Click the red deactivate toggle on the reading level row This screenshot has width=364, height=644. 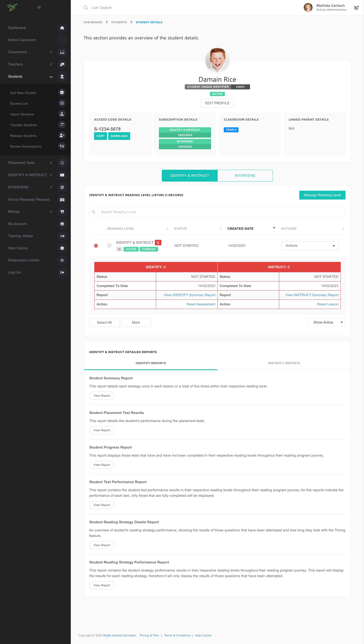click(x=96, y=245)
